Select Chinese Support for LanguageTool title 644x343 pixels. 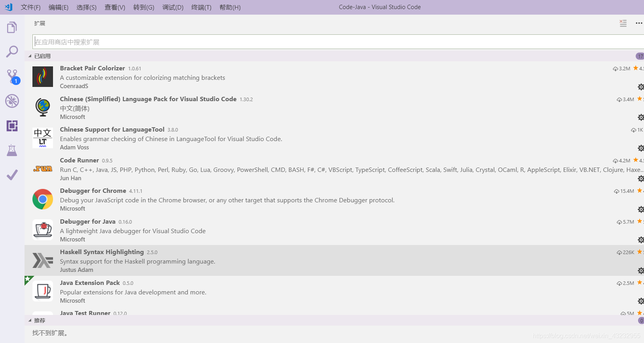click(112, 130)
